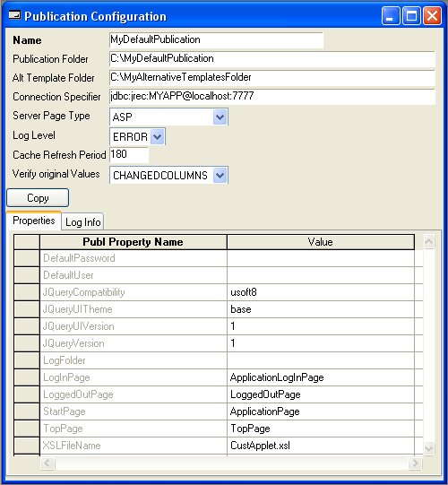Screen dimensions: 448x485
Task: Click the row selector for XSLFileName
Action: pos(27,446)
